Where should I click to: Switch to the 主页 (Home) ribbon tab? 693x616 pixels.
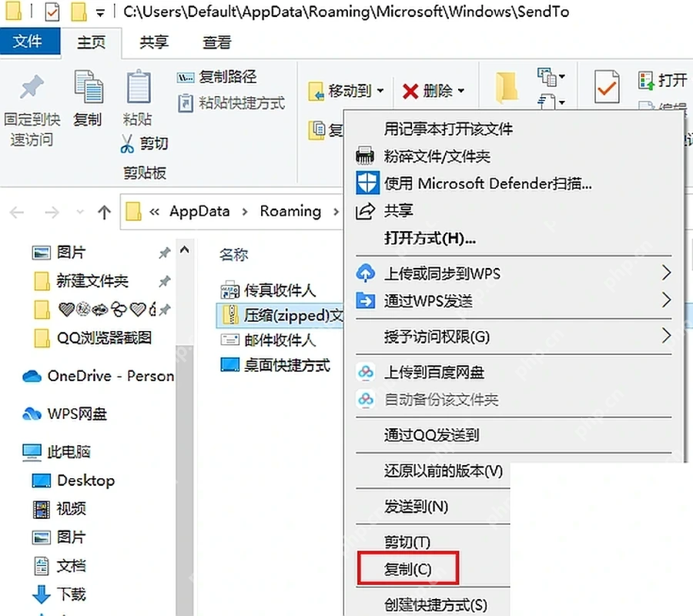point(92,42)
